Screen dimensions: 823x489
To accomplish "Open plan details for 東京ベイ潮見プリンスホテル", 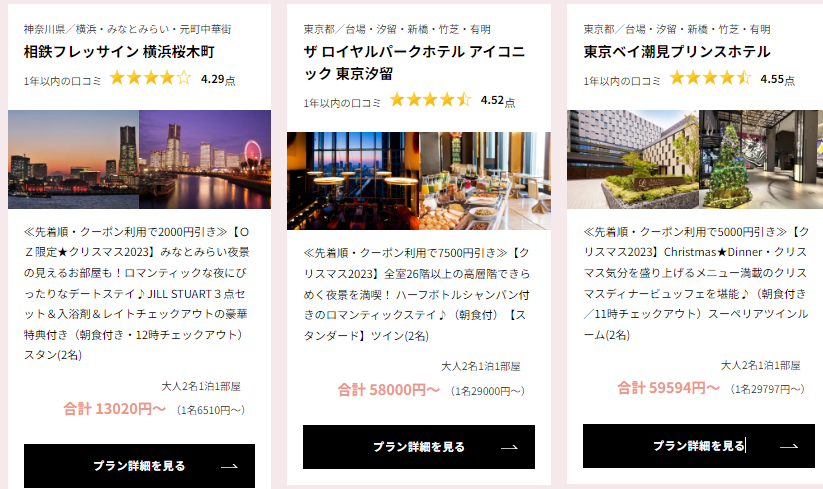I will point(699,445).
